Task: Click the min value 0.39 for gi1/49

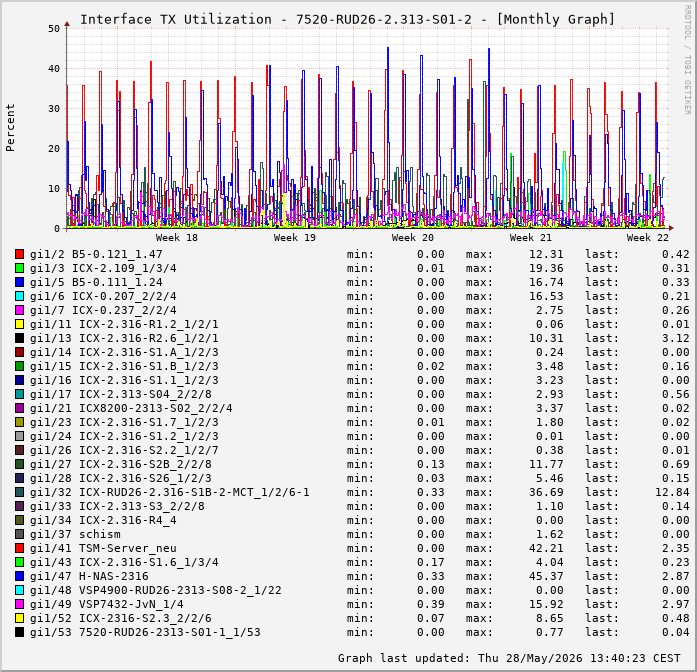Action: click(431, 604)
